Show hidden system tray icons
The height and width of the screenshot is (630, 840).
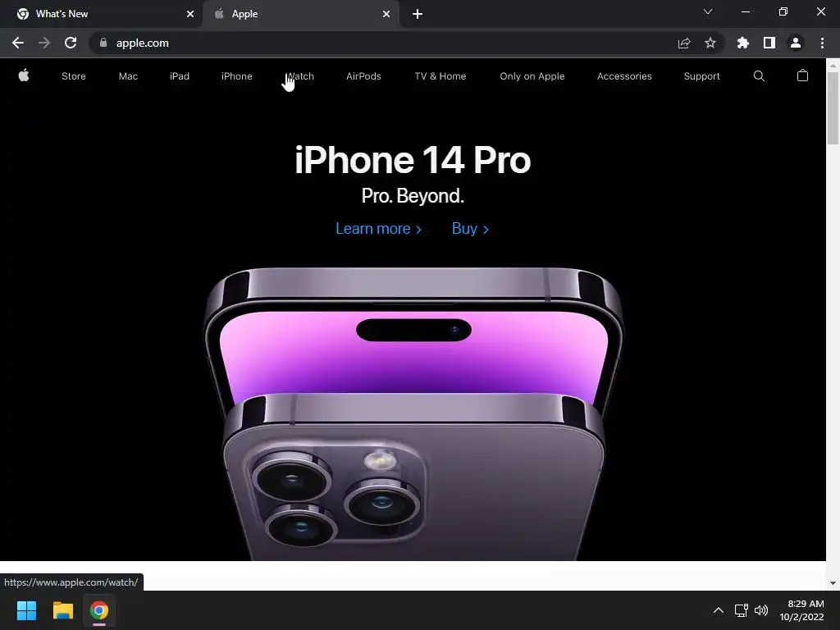(x=719, y=610)
